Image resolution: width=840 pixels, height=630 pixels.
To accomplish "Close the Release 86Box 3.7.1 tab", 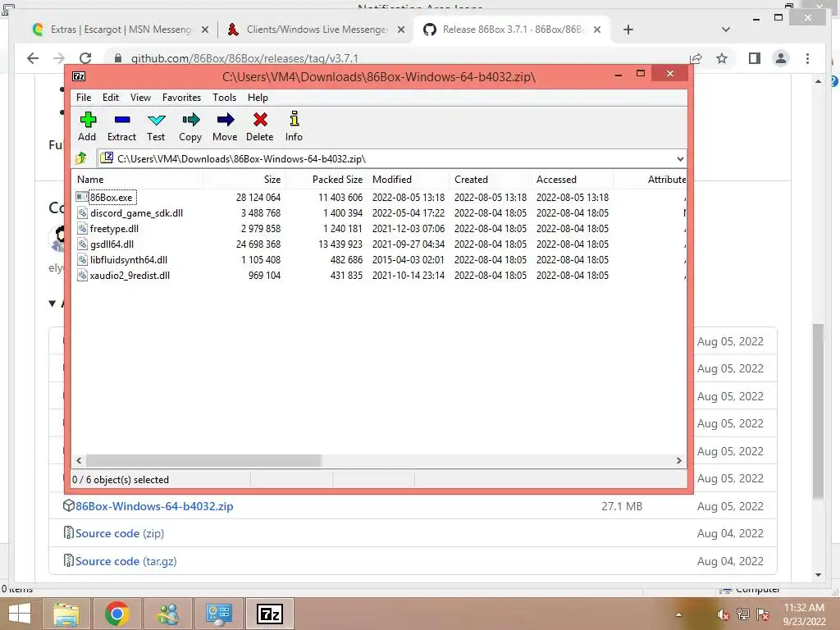I will click(597, 30).
